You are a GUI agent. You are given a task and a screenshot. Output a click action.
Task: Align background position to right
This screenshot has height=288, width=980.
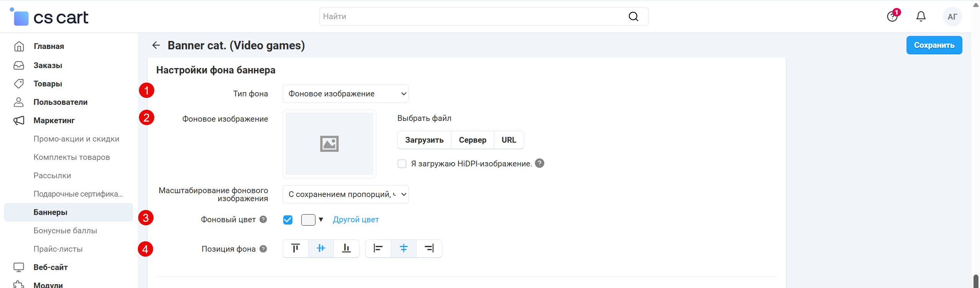[x=429, y=249]
